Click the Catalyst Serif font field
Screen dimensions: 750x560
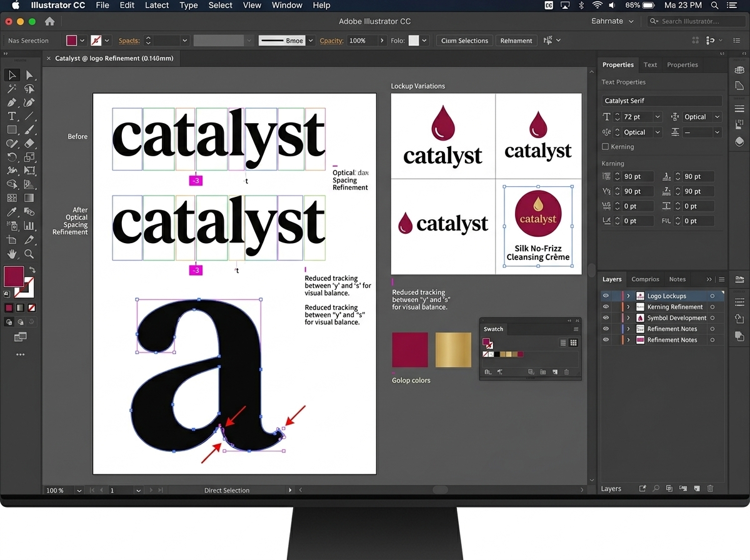662,101
